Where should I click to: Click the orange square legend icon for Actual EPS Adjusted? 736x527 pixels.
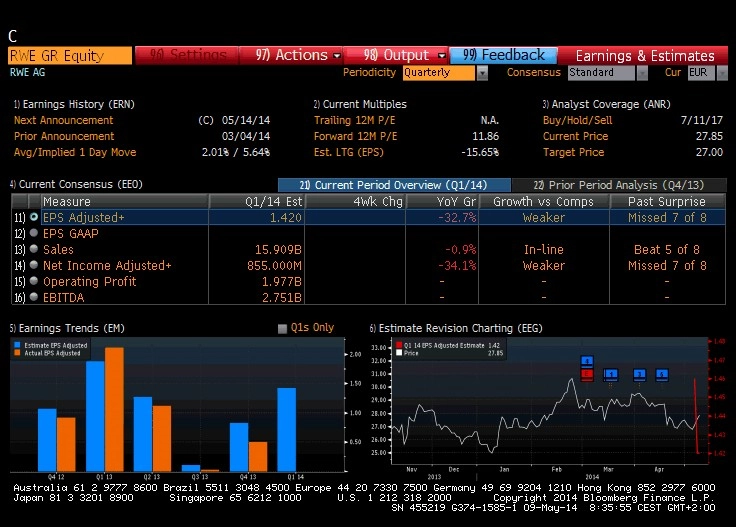(17, 353)
